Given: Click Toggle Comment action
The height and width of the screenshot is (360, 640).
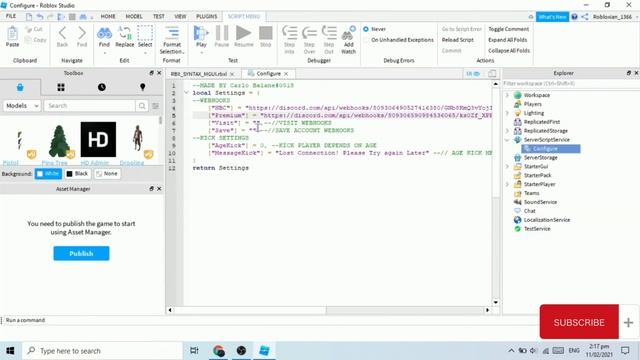Looking at the screenshot, I should (509, 29).
